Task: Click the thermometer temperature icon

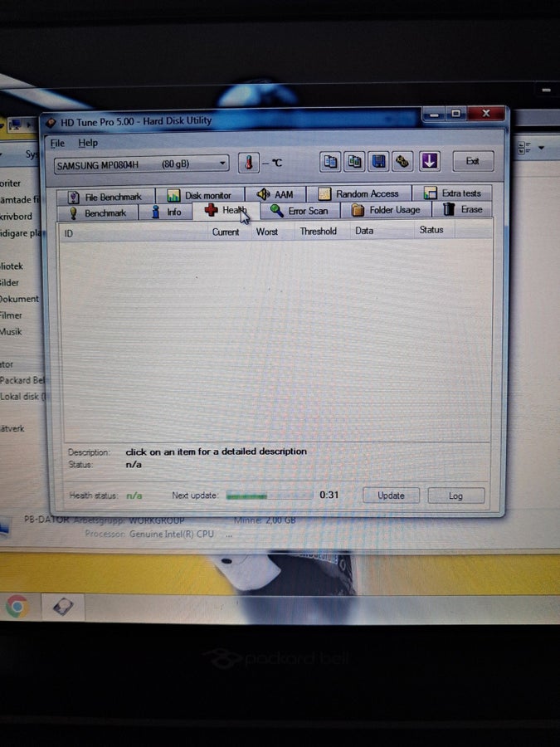Action: pyautogui.click(x=249, y=163)
